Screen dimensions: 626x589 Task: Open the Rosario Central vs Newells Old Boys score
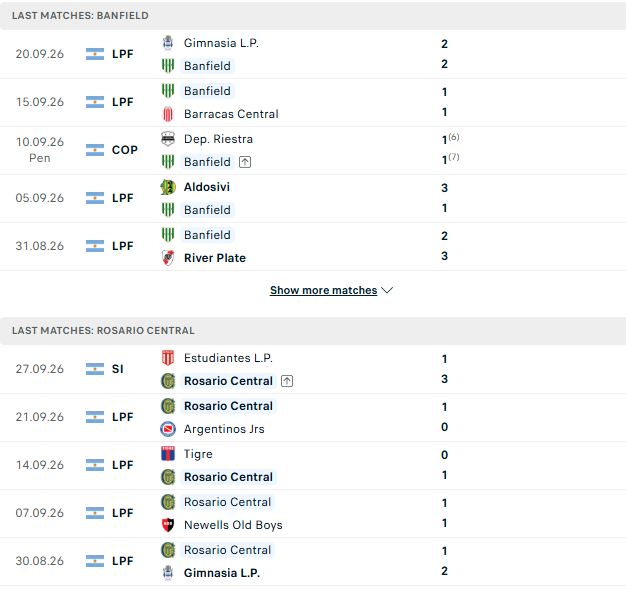click(444, 513)
